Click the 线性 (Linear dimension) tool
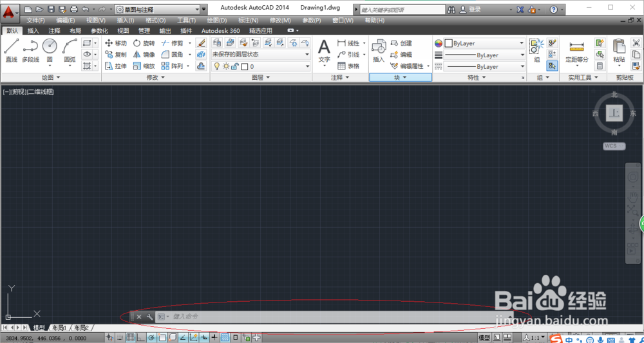This screenshot has width=644, height=343. pyautogui.click(x=348, y=43)
